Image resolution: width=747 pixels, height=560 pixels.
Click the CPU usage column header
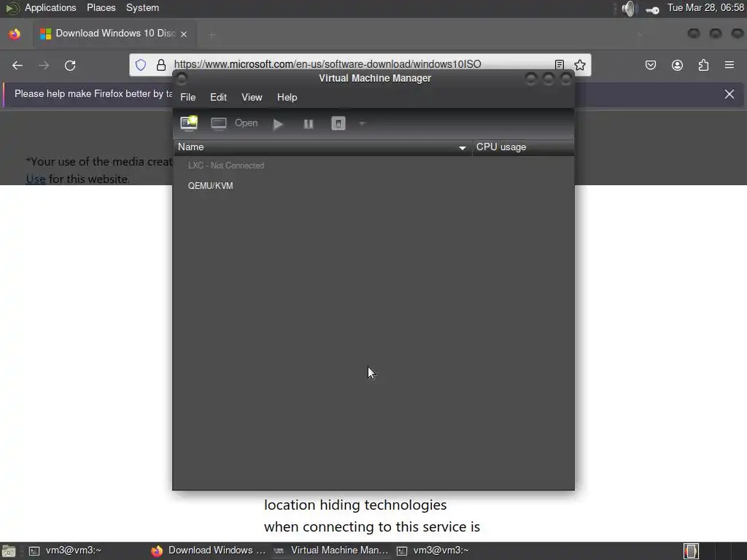523,147
